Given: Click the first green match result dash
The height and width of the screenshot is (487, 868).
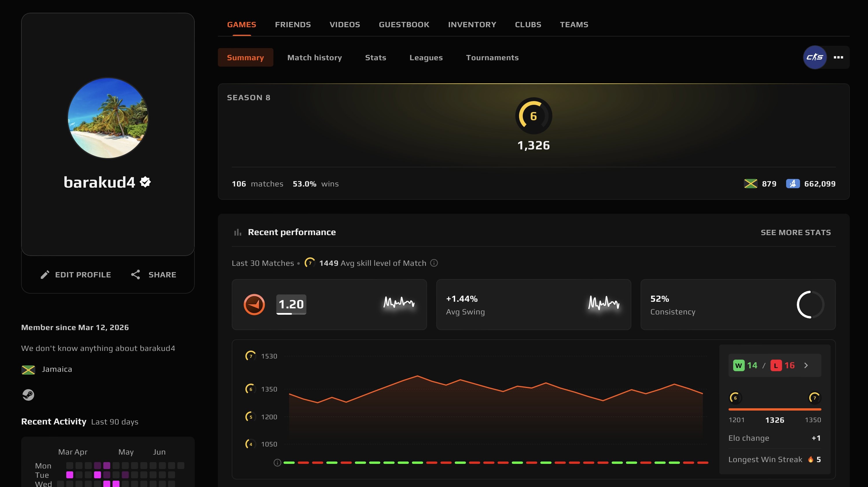Looking at the screenshot, I should tap(289, 463).
